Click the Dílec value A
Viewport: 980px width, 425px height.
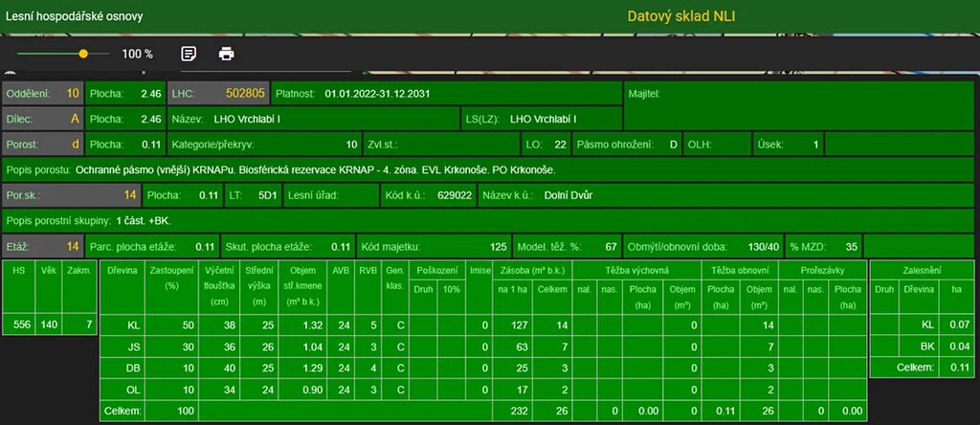75,120
